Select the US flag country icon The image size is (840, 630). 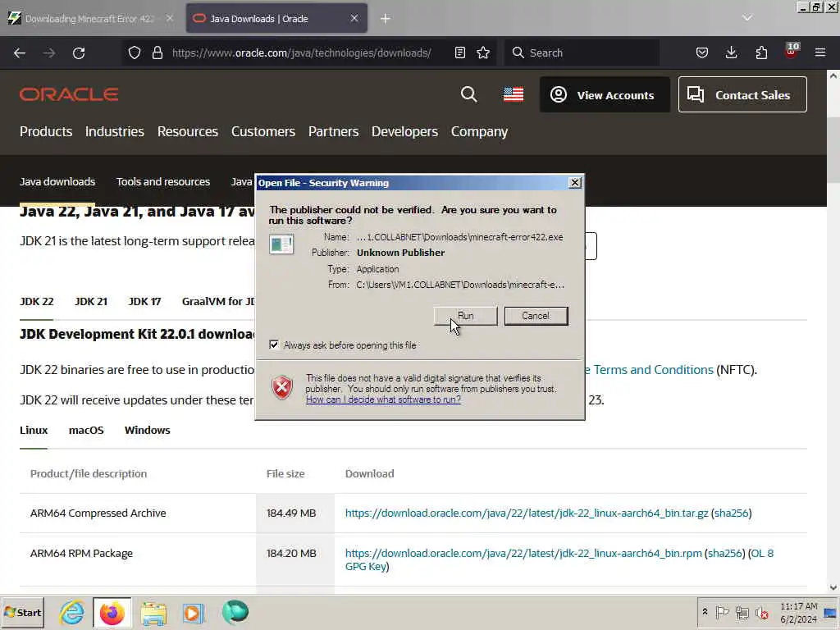pos(514,94)
